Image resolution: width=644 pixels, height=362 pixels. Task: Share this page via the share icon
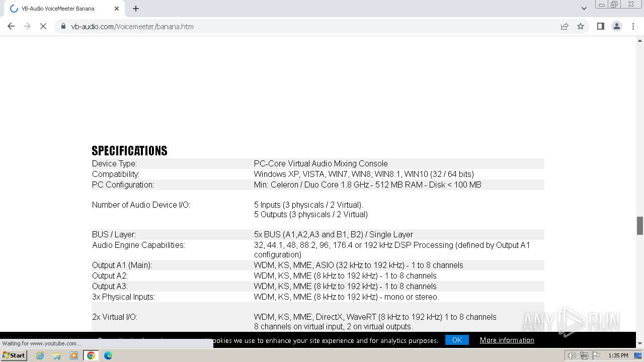pyautogui.click(x=565, y=26)
